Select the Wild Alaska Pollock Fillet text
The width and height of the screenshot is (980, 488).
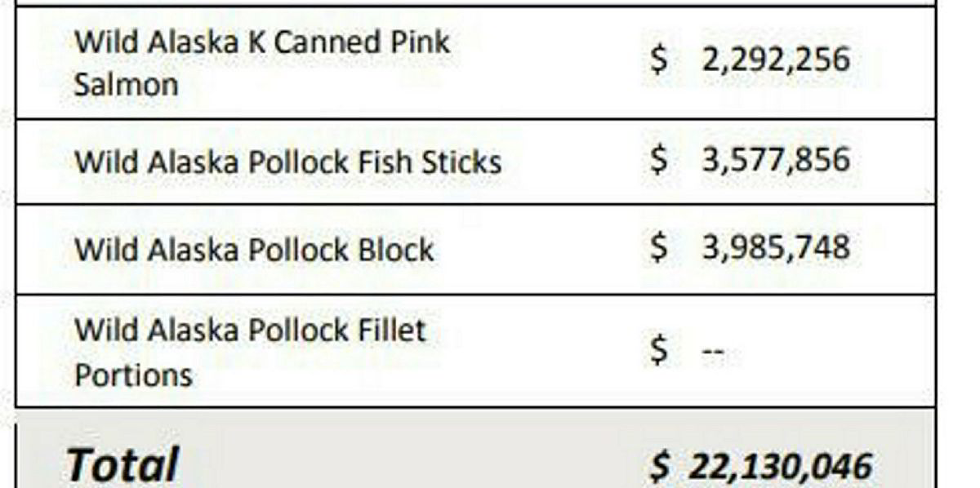coord(250,331)
